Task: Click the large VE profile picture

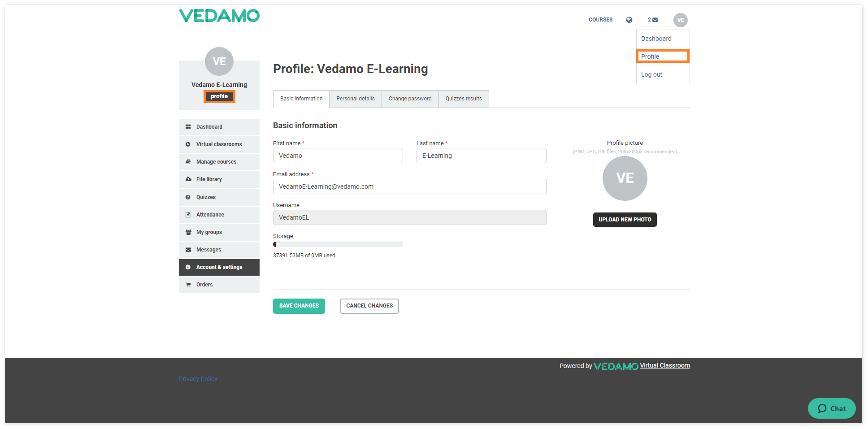Action: (625, 178)
